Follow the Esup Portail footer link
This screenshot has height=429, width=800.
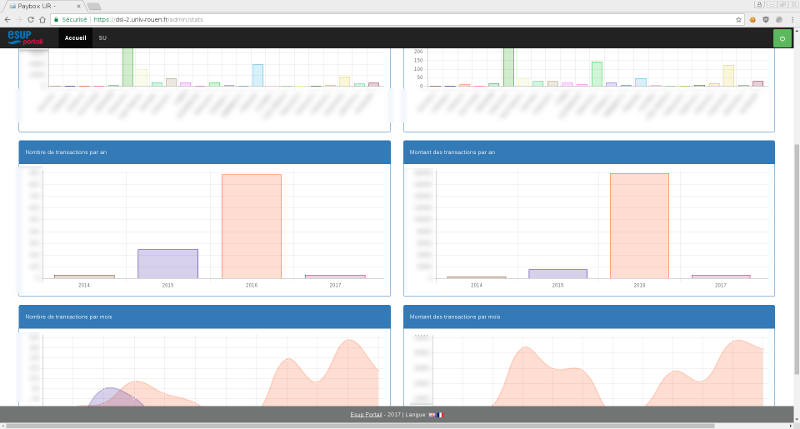[366, 414]
